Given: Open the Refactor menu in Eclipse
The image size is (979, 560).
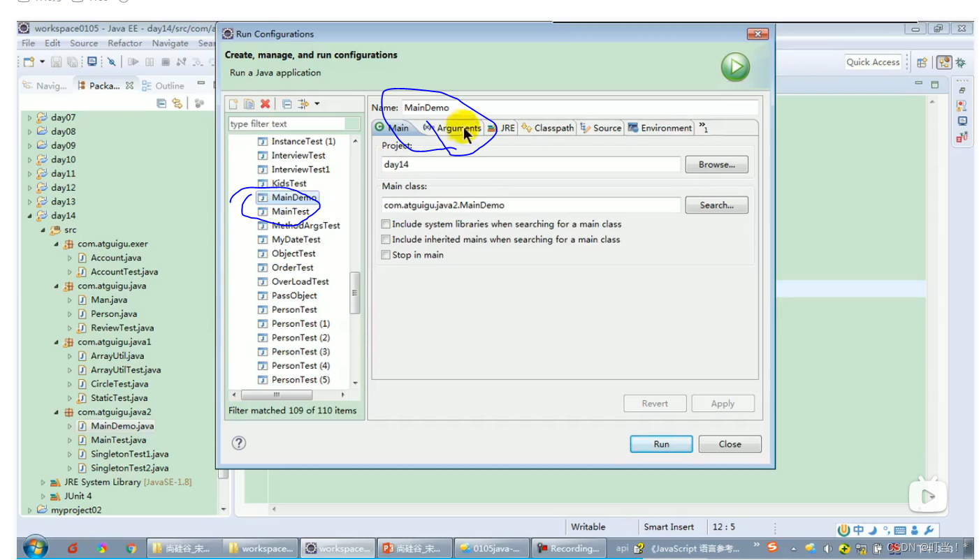Looking at the screenshot, I should tap(125, 43).
